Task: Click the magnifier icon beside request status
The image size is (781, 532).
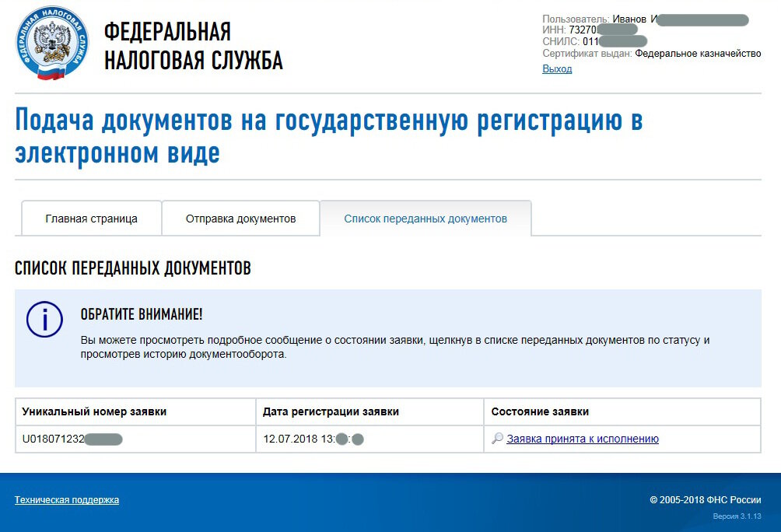Action: click(497, 439)
